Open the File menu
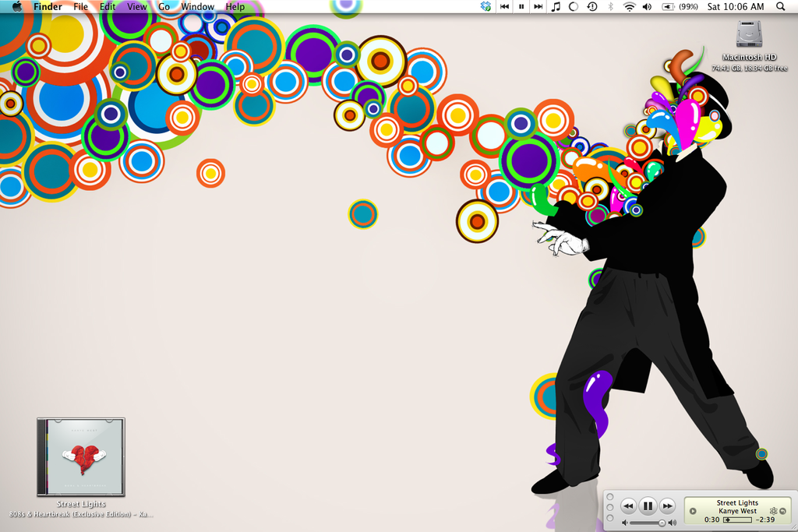Viewport: 798px width, 532px height. coord(80,6)
